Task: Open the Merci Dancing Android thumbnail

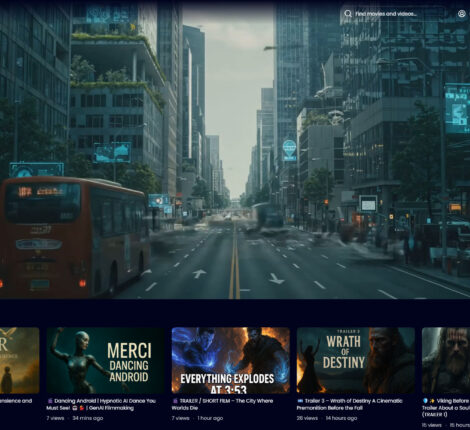Action: pos(105,360)
